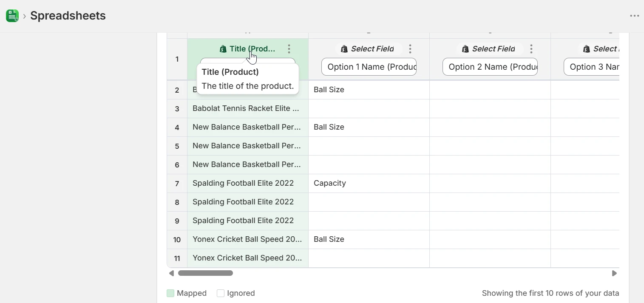Click 'Showing the first 10 rows' status text
The image size is (644, 303).
pyautogui.click(x=550, y=293)
